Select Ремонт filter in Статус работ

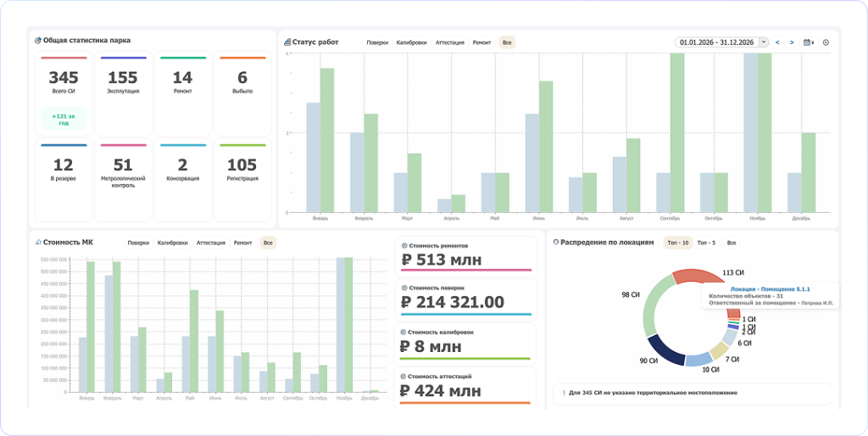pos(481,42)
